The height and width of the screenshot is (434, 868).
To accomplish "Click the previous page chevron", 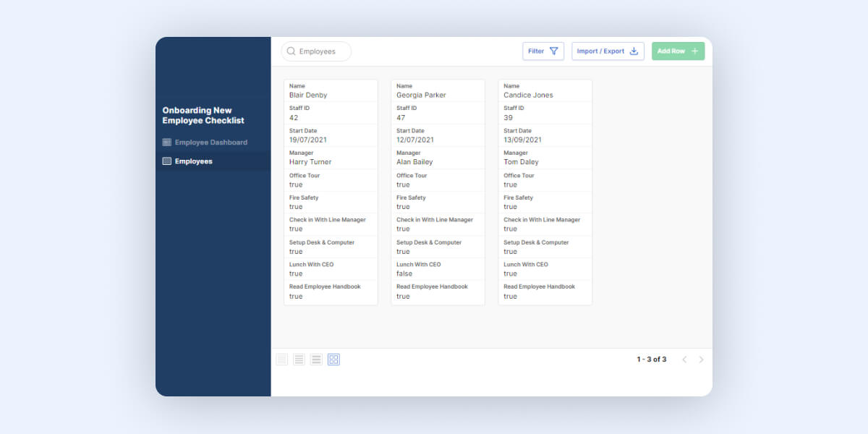I will [684, 359].
